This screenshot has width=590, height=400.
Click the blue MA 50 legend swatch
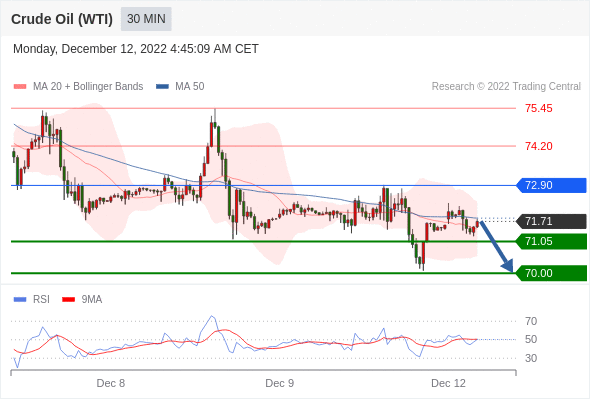pos(162,87)
